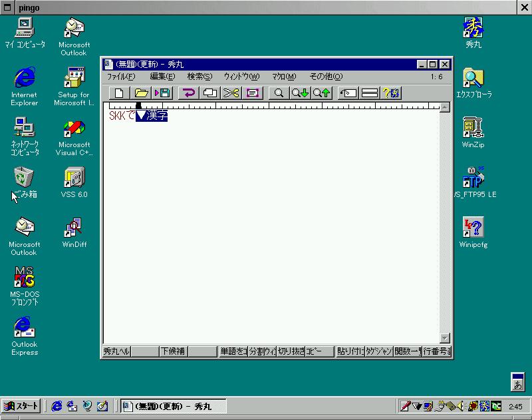Click the 下候補 function key button
Viewport: 532px width, 420px height.
[174, 351]
